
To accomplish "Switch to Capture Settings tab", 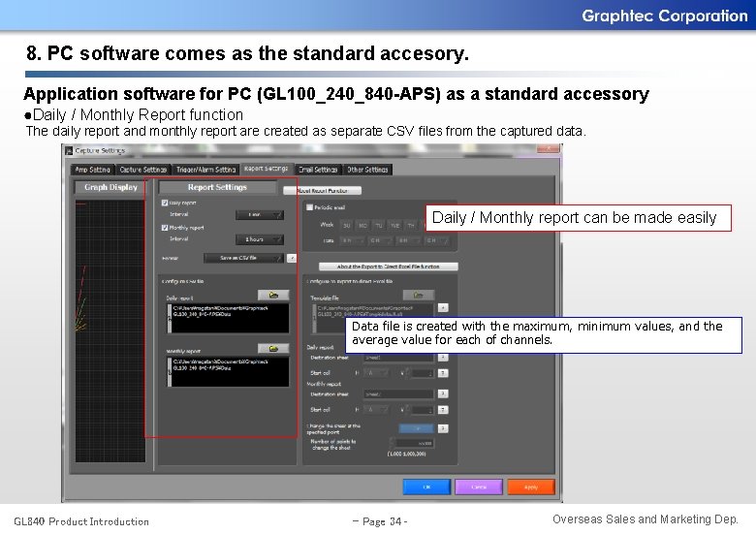I will pos(143,170).
